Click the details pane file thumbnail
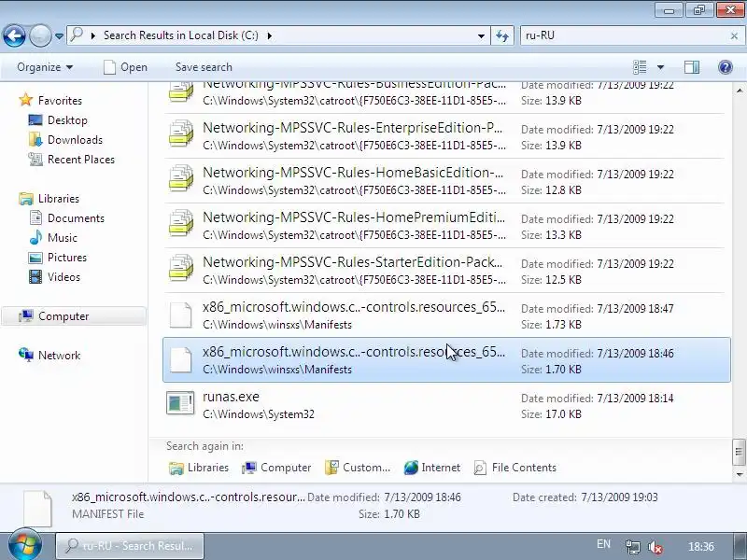Screen dimensions: 747x560 pyautogui.click(x=37, y=509)
